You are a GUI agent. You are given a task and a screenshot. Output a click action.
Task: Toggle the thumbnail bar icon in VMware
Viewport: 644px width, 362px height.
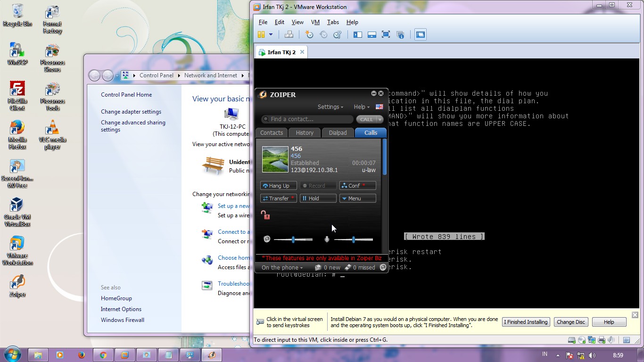tap(372, 34)
